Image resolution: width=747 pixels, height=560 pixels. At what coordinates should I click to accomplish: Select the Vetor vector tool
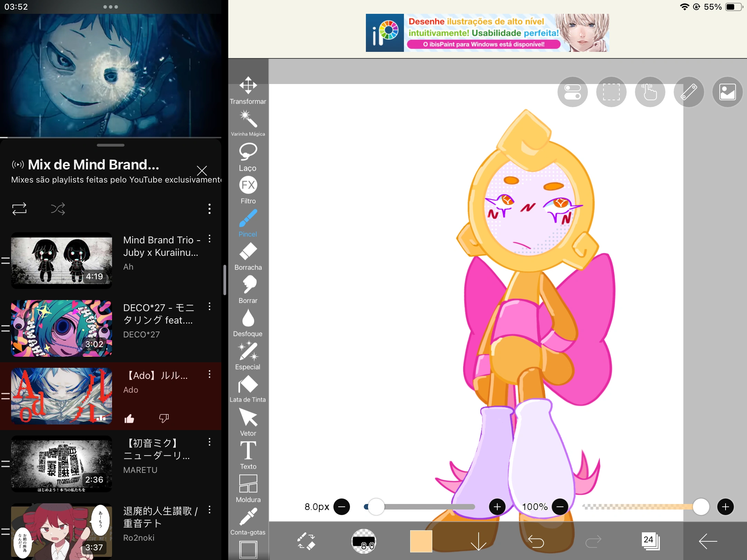click(x=248, y=420)
